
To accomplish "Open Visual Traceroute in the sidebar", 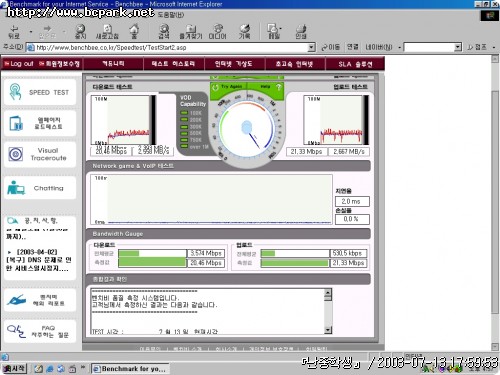I will 40,154.
